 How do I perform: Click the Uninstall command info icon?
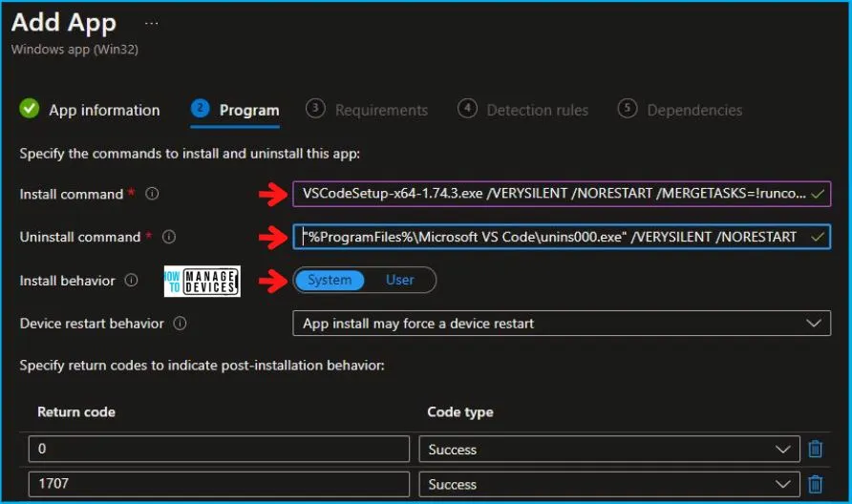pyautogui.click(x=169, y=237)
